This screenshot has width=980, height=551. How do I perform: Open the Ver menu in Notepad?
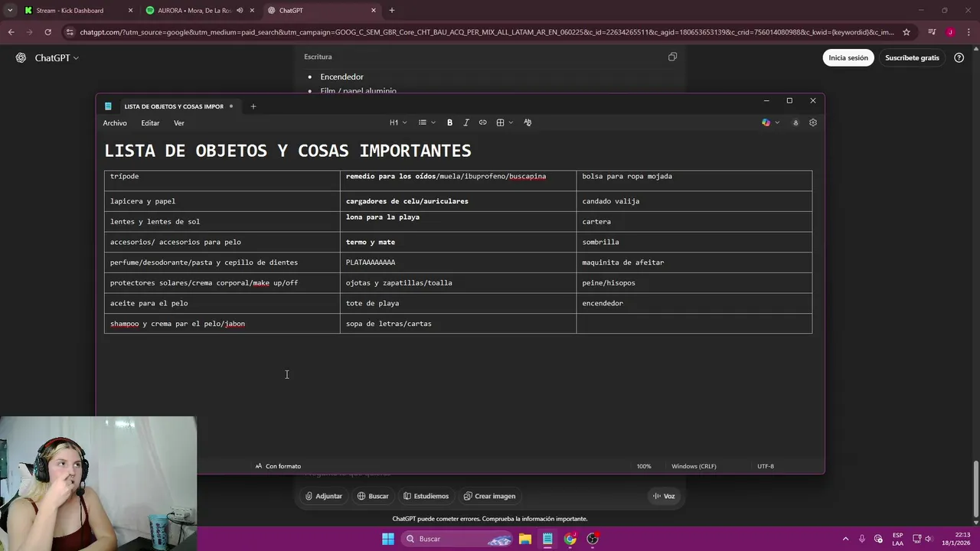[x=179, y=123]
